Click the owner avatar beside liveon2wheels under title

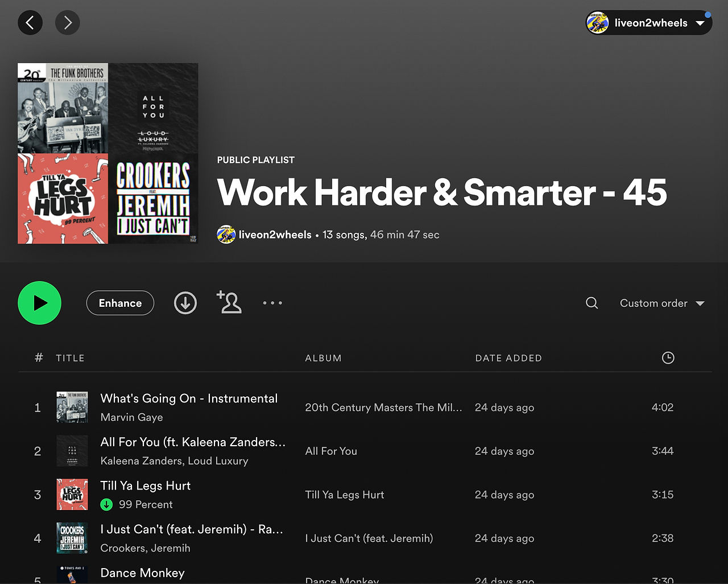[226, 235]
